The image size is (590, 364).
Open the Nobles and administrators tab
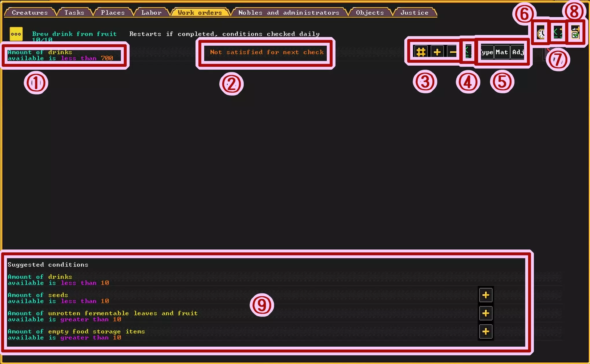288,13
